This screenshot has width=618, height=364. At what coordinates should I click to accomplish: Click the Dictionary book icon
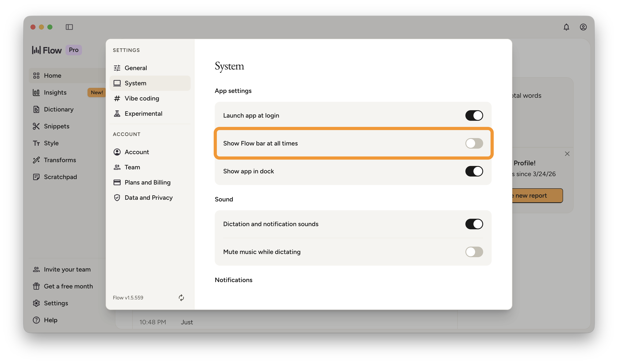(x=36, y=109)
